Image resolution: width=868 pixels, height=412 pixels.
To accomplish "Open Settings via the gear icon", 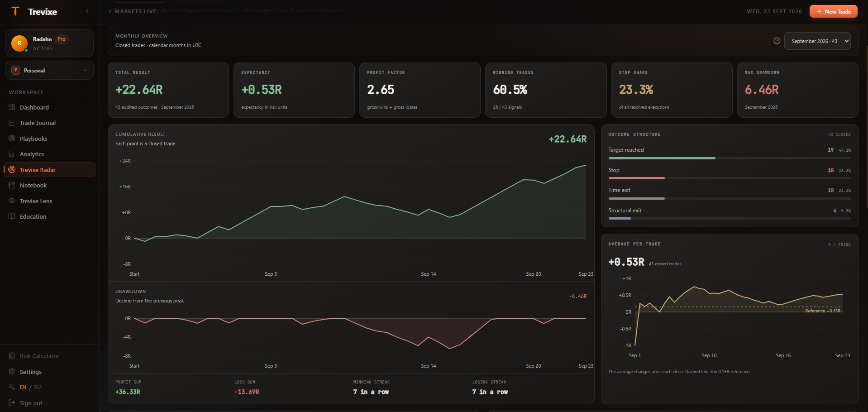I will click(x=12, y=372).
